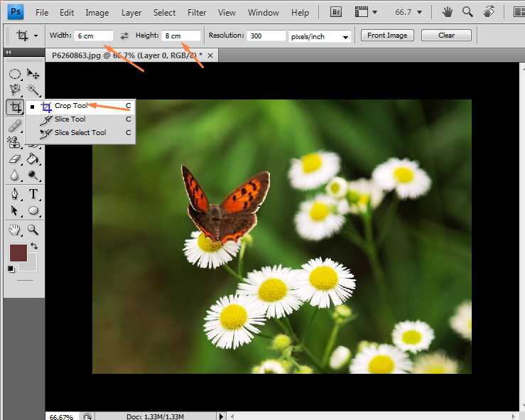The height and width of the screenshot is (420, 525).
Task: Click the Front Image button
Action: (387, 35)
